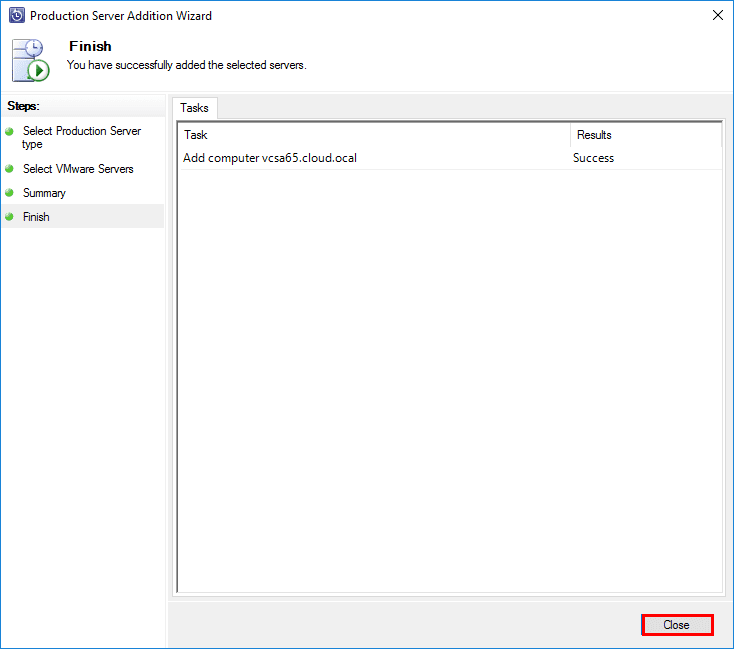The width and height of the screenshot is (734, 649).
Task: Click the Production Server Addition Wizard title text
Action: (x=121, y=16)
